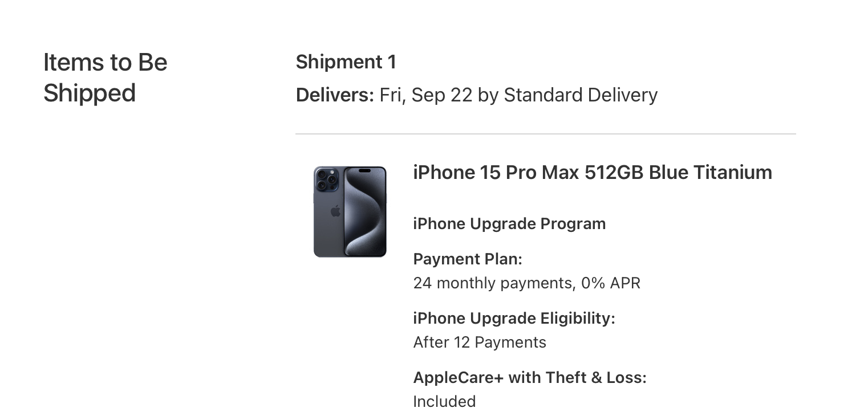Viewport: 868px width, 416px height.
Task: Click the Delivers label text
Action: (x=335, y=95)
